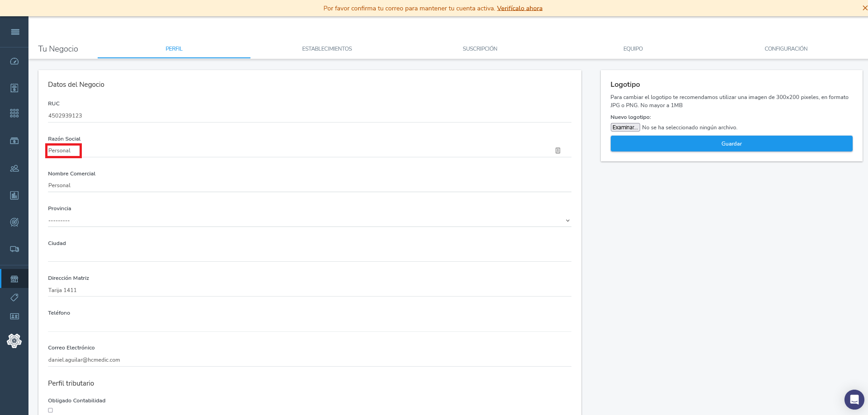868x415 pixels.
Task: Click the Teléfono input field
Action: pyautogui.click(x=309, y=325)
